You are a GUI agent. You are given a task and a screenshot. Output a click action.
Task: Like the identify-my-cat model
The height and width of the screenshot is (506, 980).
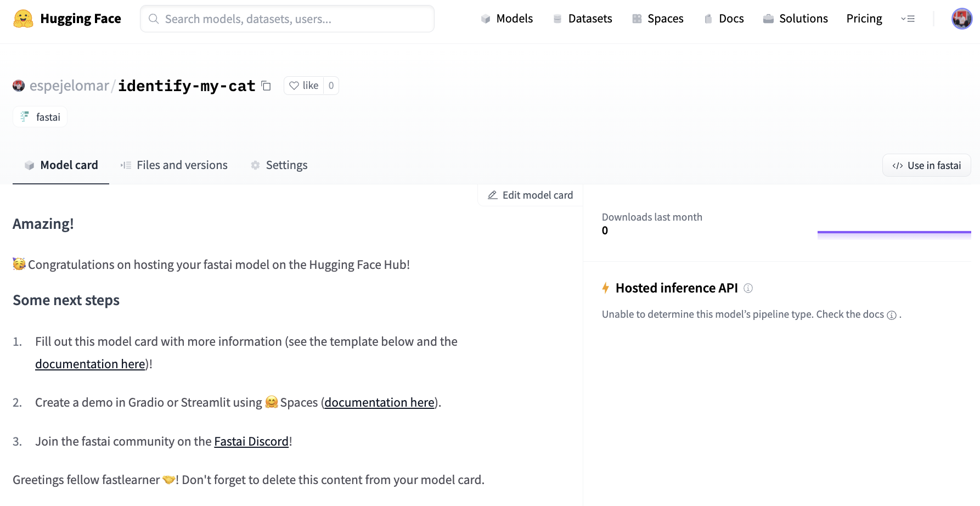click(x=304, y=86)
